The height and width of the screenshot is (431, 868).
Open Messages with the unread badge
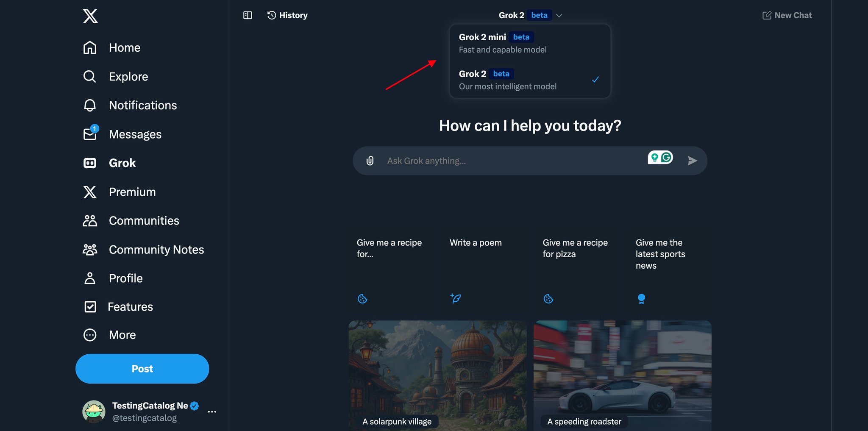[x=122, y=134]
